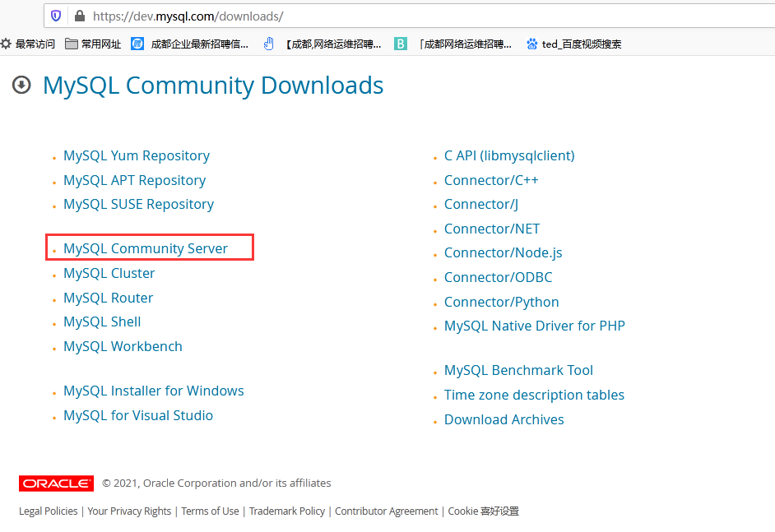Open MySQL Community Server link
Image resolution: width=775 pixels, height=532 pixels.
[146, 248]
